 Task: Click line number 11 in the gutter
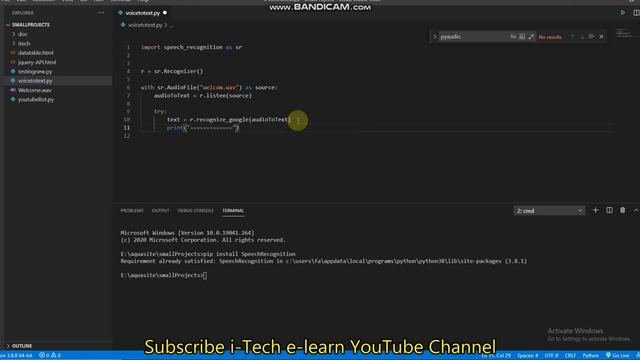click(127, 128)
